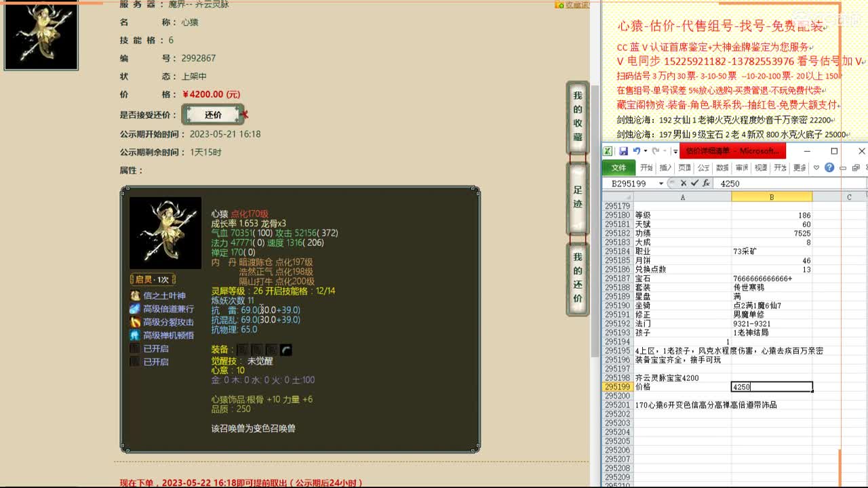Open Insert Function with the fx icon

(x=707, y=182)
